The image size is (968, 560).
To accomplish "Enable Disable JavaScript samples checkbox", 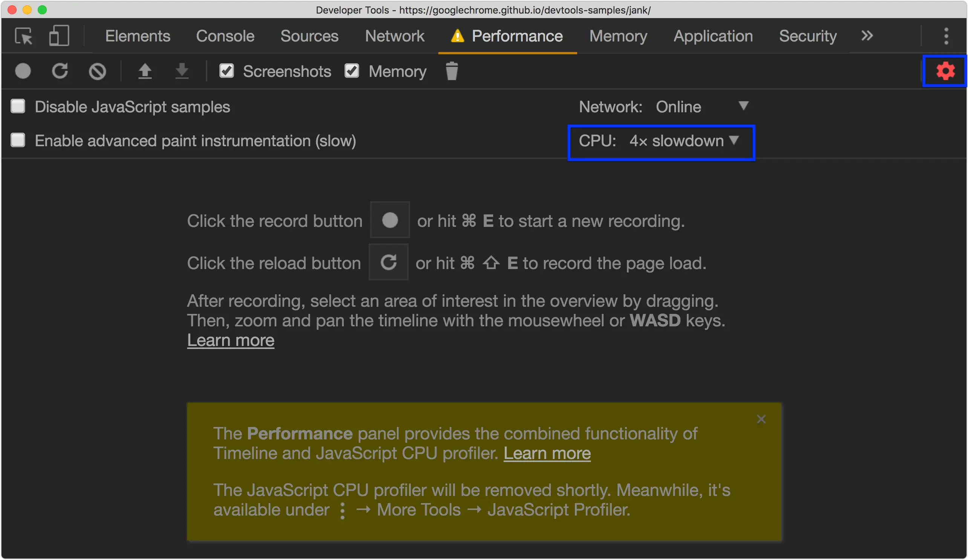I will click(x=18, y=106).
